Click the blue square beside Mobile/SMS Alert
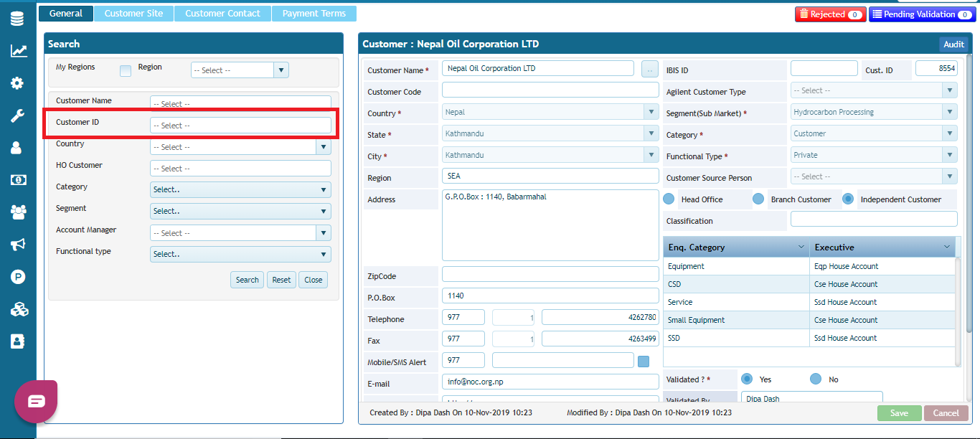The height and width of the screenshot is (439, 980). [644, 361]
